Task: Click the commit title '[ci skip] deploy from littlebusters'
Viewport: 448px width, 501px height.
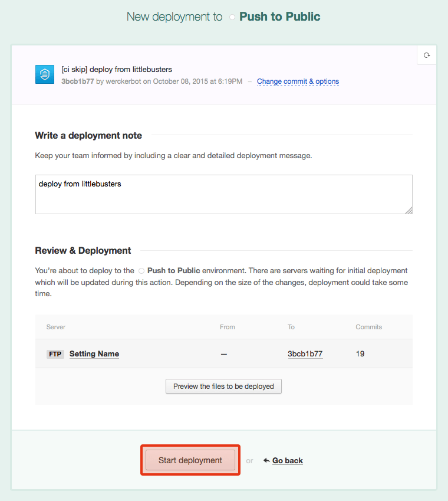Action: coord(117,70)
